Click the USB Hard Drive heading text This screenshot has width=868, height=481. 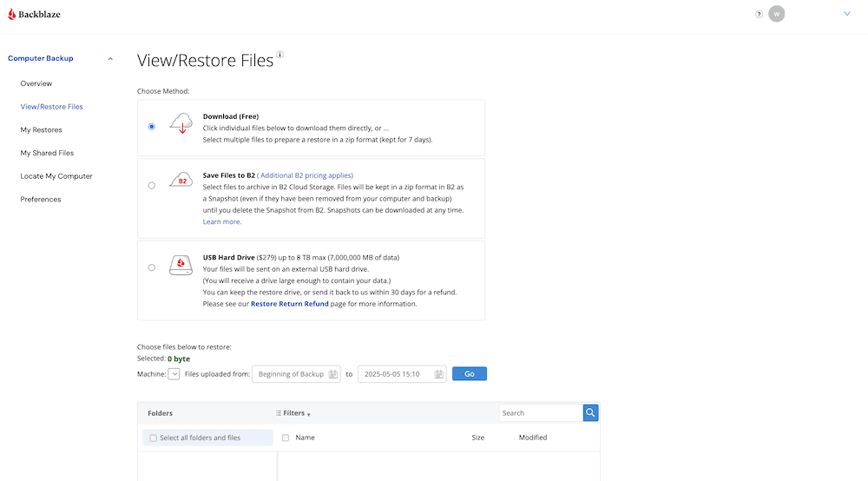click(x=228, y=258)
